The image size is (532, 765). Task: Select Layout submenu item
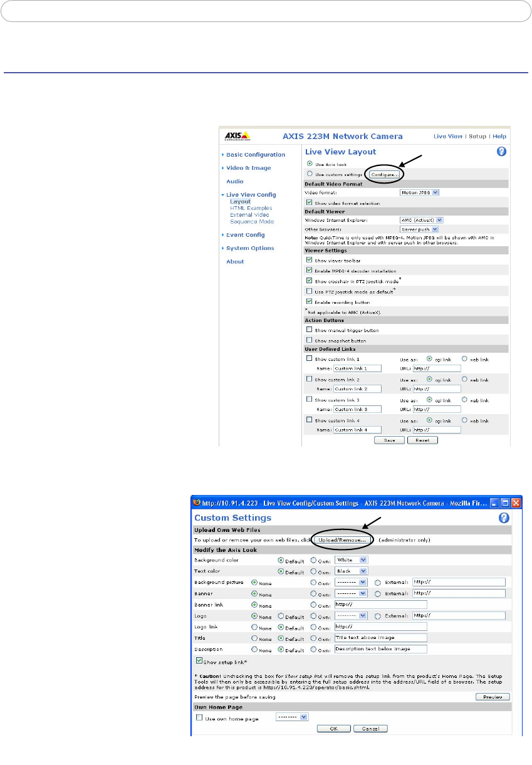click(x=240, y=202)
